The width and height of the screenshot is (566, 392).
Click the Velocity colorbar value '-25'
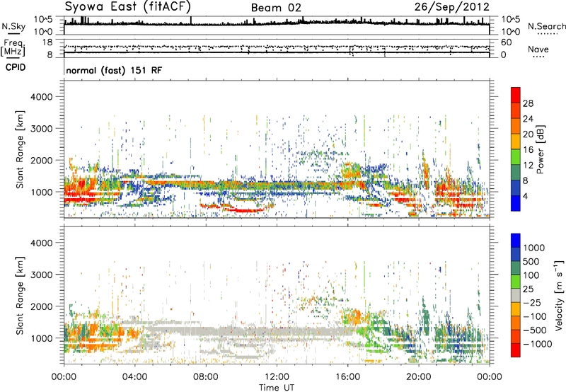point(532,302)
